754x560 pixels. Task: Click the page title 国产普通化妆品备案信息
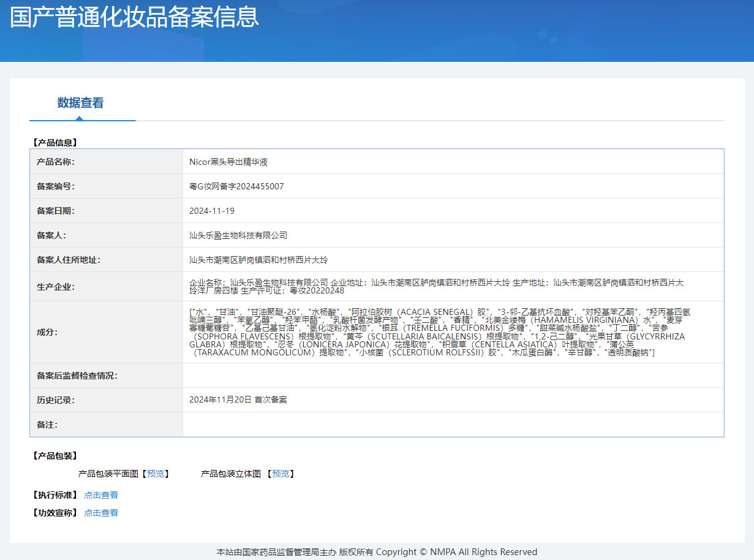tap(135, 17)
